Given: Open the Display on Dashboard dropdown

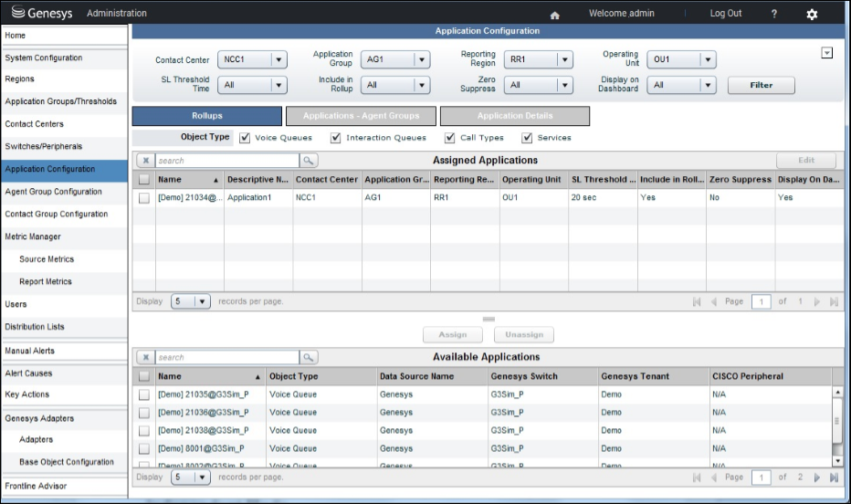Looking at the screenshot, I should [x=682, y=85].
